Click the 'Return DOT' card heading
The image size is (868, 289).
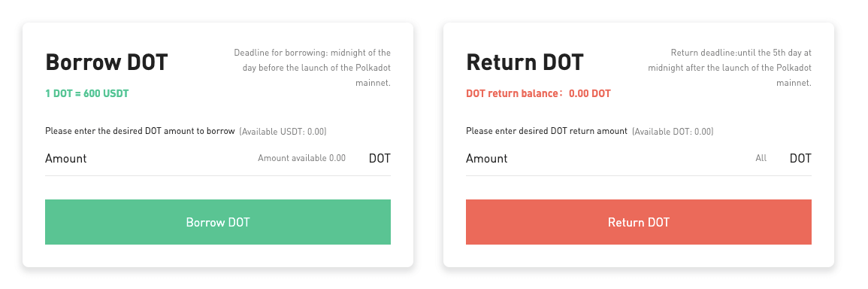(525, 62)
